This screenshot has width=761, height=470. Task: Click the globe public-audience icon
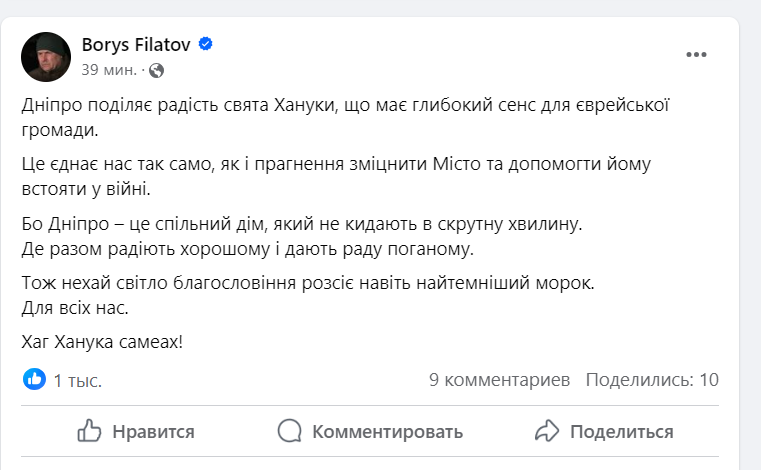(157, 70)
